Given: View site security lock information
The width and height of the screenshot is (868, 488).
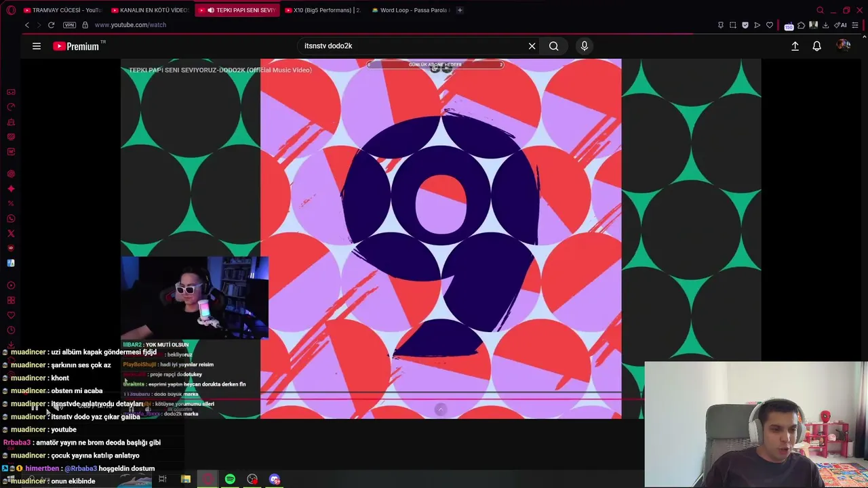Looking at the screenshot, I should coord(85,25).
